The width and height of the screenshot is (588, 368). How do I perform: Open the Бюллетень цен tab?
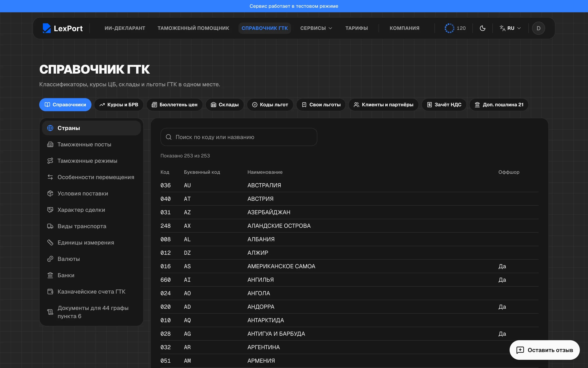(174, 105)
